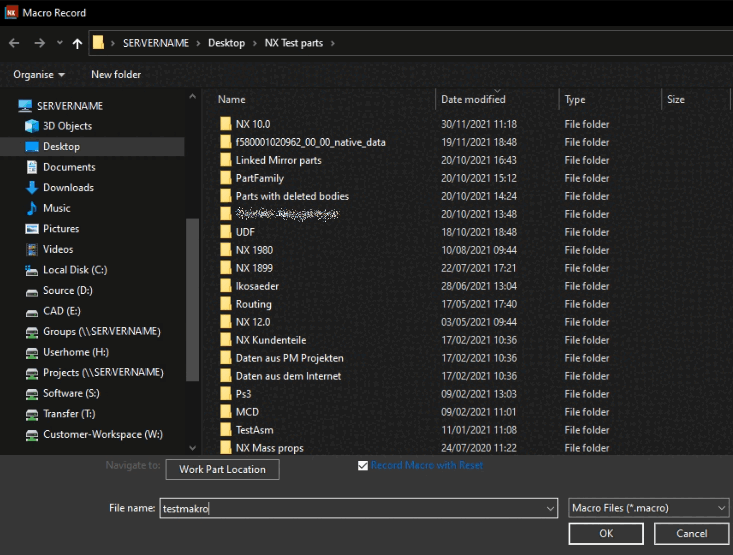This screenshot has width=733, height=555.
Task: Sort by Size column header
Action: [x=676, y=99]
